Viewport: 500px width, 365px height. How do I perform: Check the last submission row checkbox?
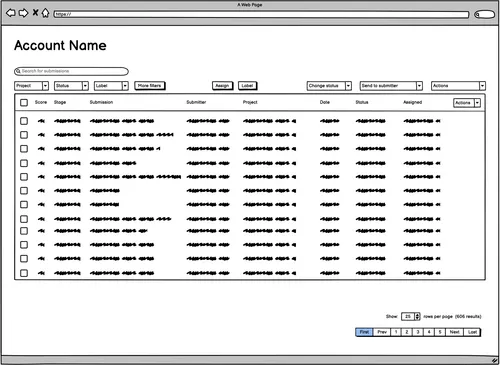click(24, 273)
